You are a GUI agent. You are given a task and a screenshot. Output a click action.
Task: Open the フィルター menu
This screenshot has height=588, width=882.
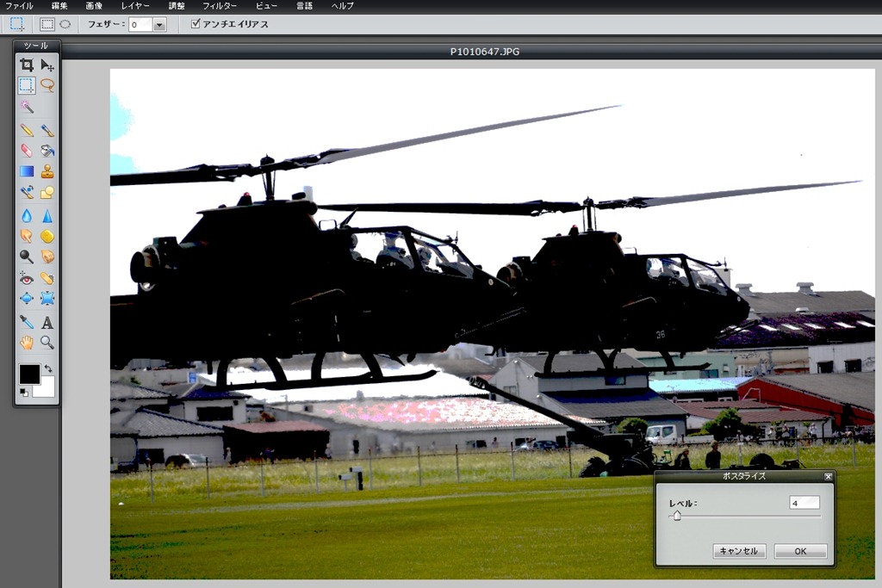coord(219,6)
